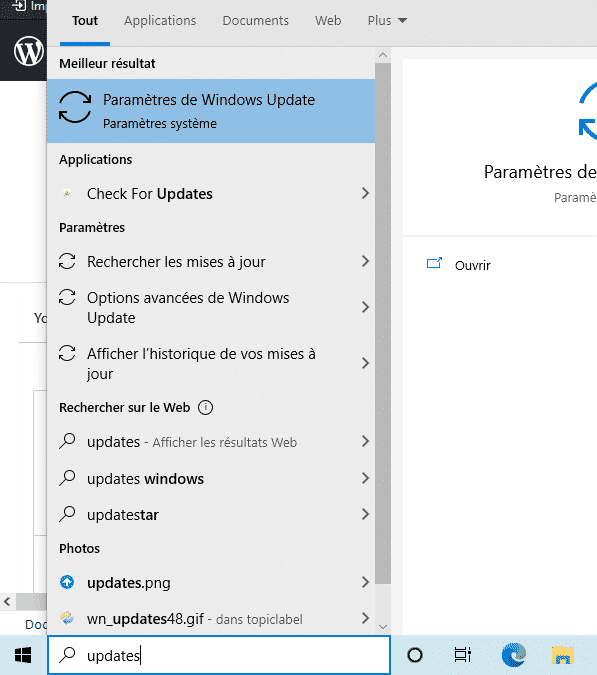The height and width of the screenshot is (675, 597).
Task: Click magnifier icon for updates windows
Action: pos(67,477)
